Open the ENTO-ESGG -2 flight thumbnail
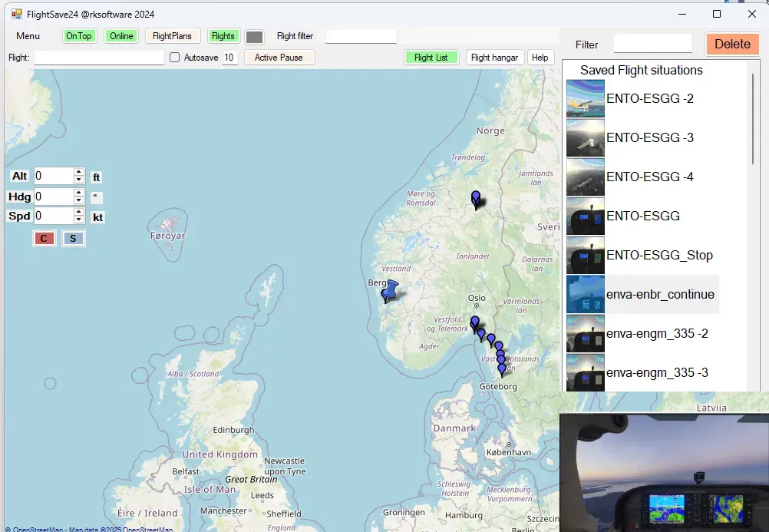The width and height of the screenshot is (769, 532). 585,98
